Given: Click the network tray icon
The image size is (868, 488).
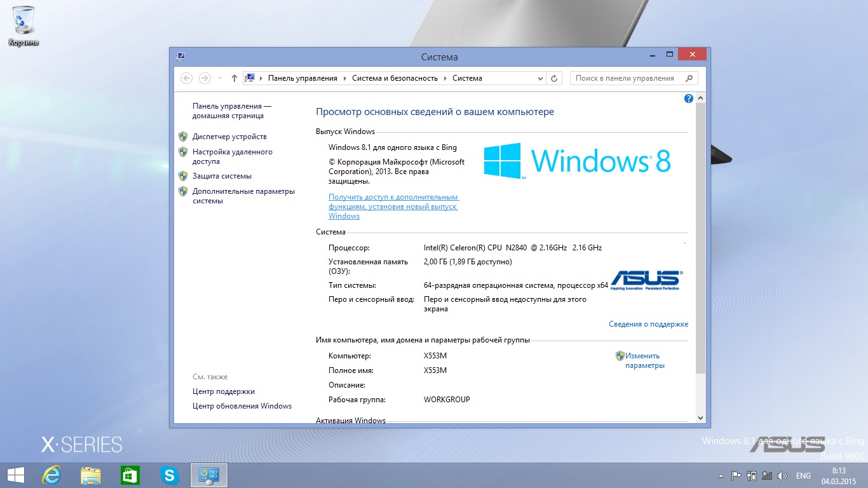Looking at the screenshot, I should (767, 475).
